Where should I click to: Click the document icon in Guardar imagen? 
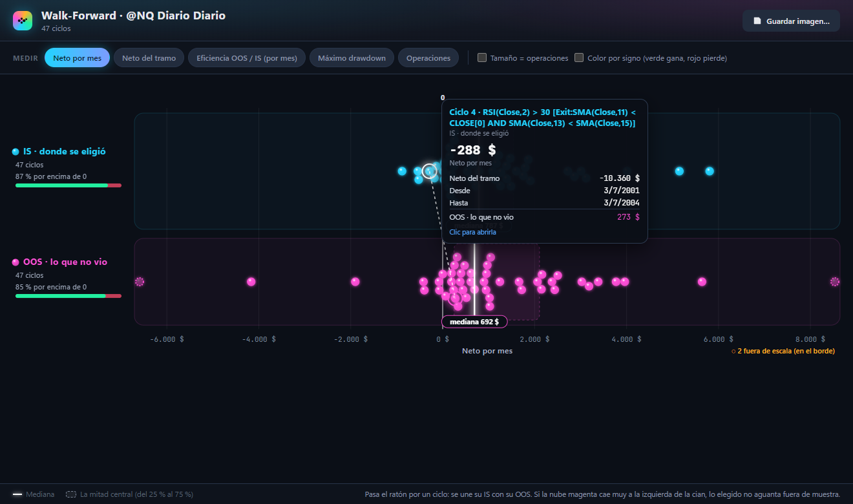(x=757, y=21)
